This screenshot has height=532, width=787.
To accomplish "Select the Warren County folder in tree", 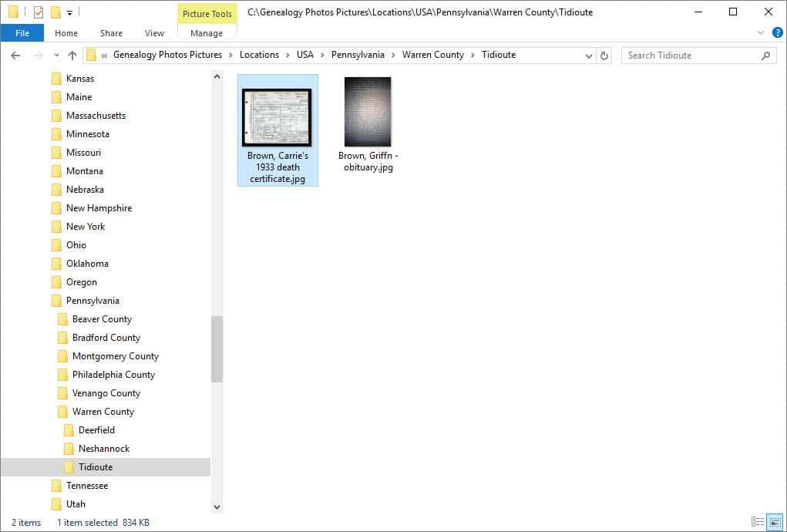I will pyautogui.click(x=103, y=412).
